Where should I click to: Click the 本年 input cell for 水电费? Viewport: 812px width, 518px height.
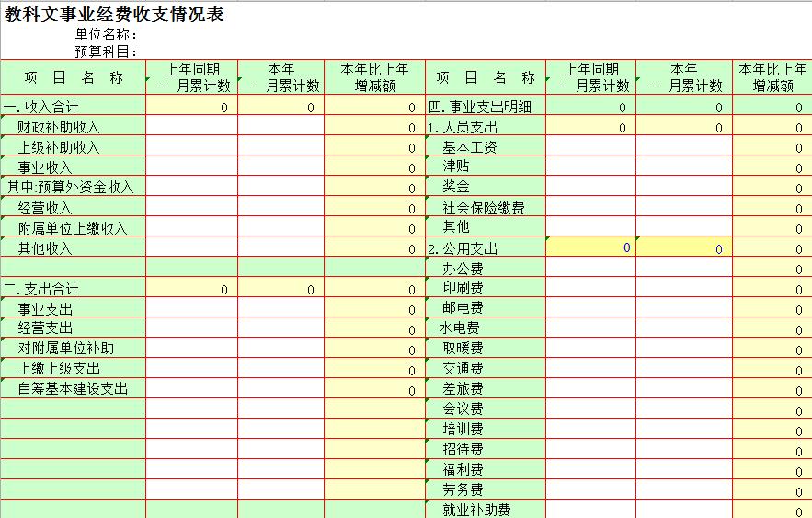[x=683, y=328]
